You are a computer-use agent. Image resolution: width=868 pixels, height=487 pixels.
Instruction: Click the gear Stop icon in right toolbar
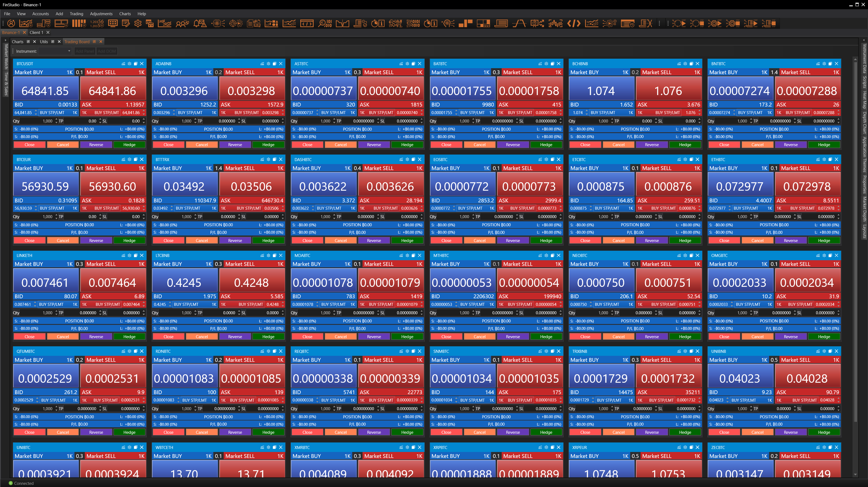pos(733,24)
